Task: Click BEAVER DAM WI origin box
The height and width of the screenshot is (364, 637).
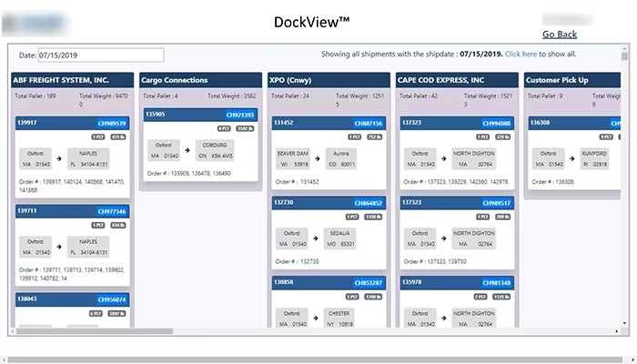Action: (292, 159)
